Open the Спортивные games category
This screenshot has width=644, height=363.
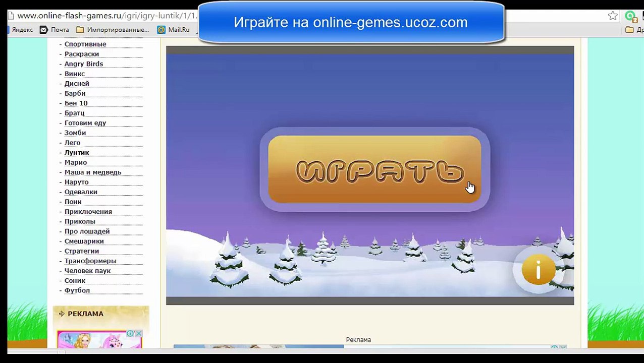tap(85, 44)
